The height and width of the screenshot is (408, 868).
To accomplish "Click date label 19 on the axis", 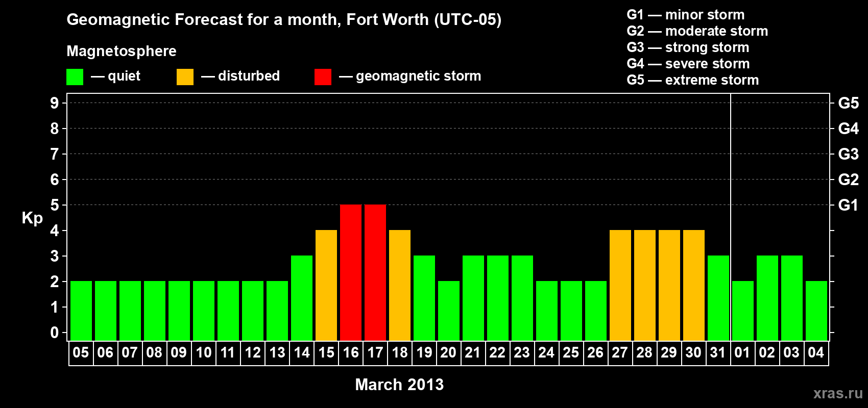I will click(x=424, y=352).
